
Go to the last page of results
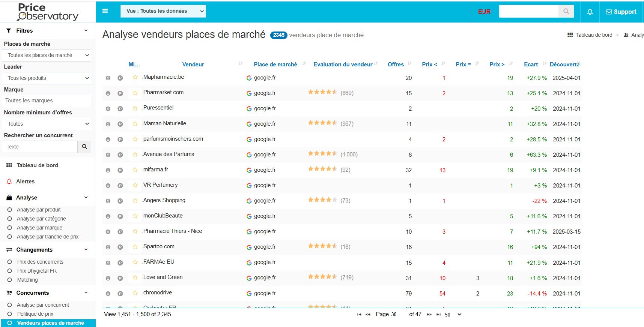pyautogui.click(x=438, y=315)
